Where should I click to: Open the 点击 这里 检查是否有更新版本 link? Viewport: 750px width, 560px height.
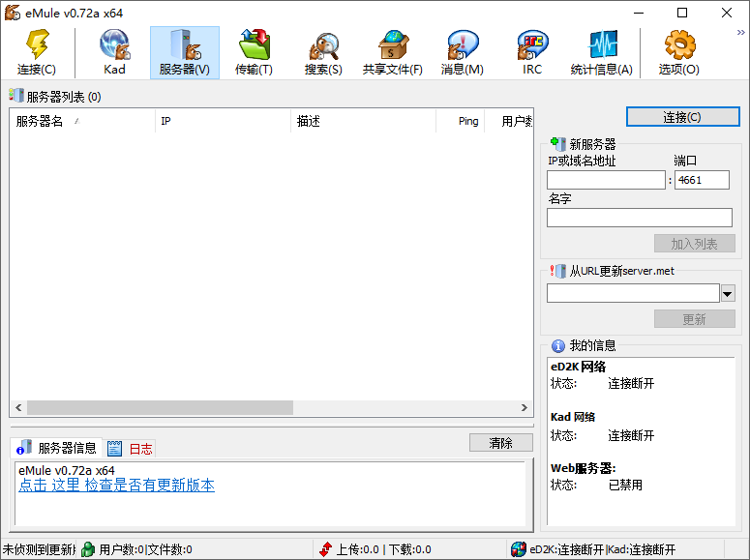pos(117,486)
